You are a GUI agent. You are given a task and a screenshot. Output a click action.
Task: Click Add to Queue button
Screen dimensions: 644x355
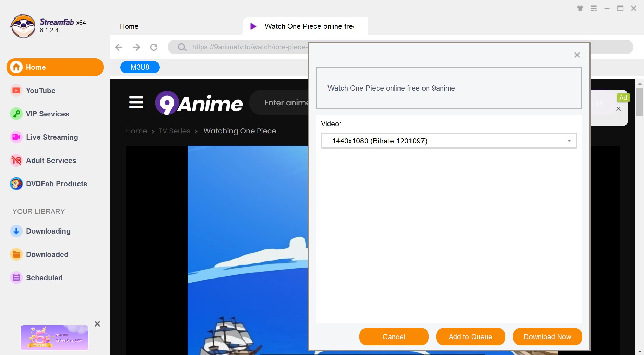470,337
